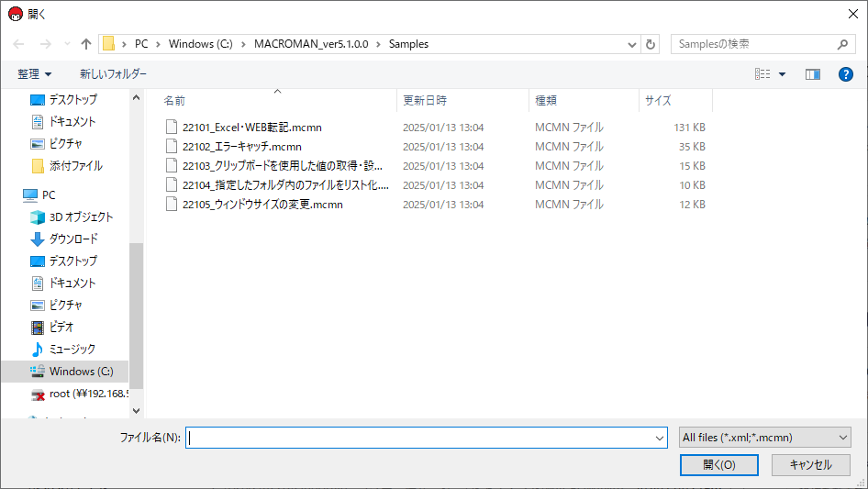Expand the address bar path history dropdown

632,44
